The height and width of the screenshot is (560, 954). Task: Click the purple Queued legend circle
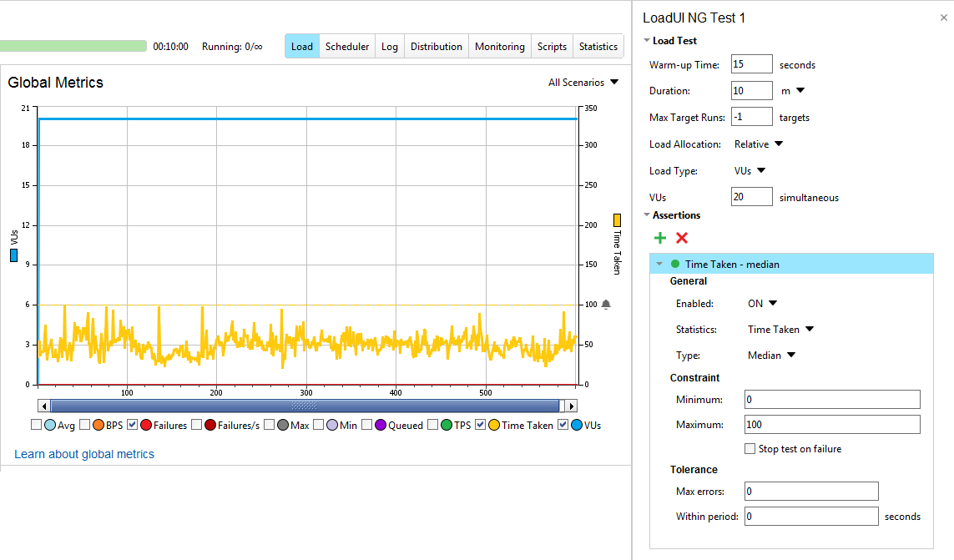tap(380, 425)
